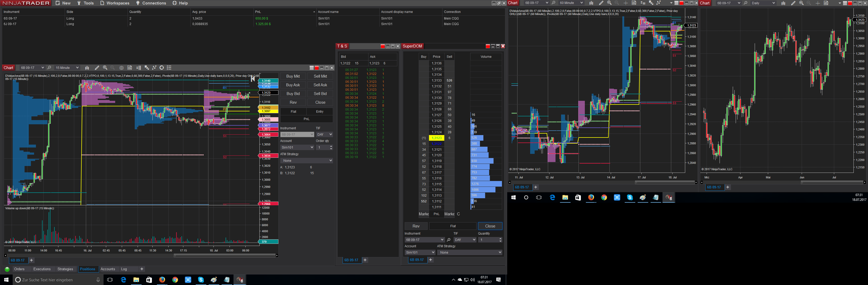The height and width of the screenshot is (285, 868).
Task: Open data box in 60 Minute chart
Action: click(634, 3)
